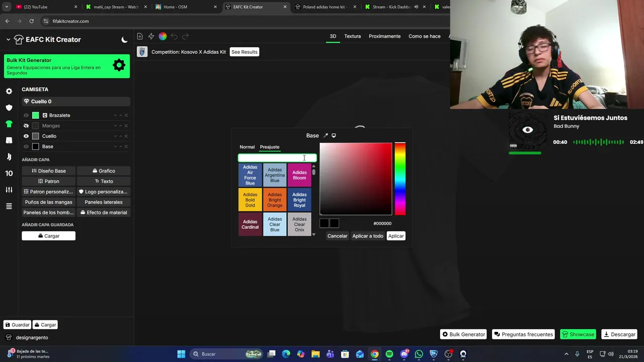Screen dimensions: 644x362
Task: Delete the Brazalete layer
Action: click(126, 116)
